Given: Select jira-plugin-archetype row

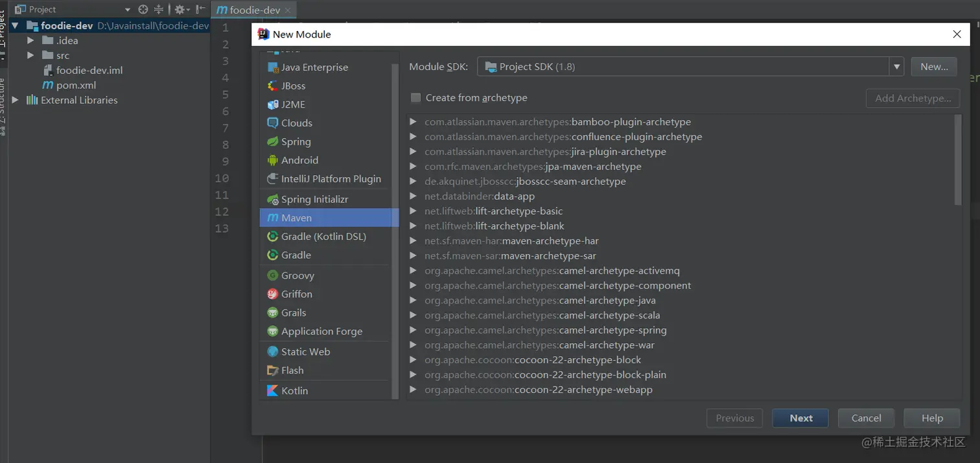Looking at the screenshot, I should pyautogui.click(x=681, y=152).
